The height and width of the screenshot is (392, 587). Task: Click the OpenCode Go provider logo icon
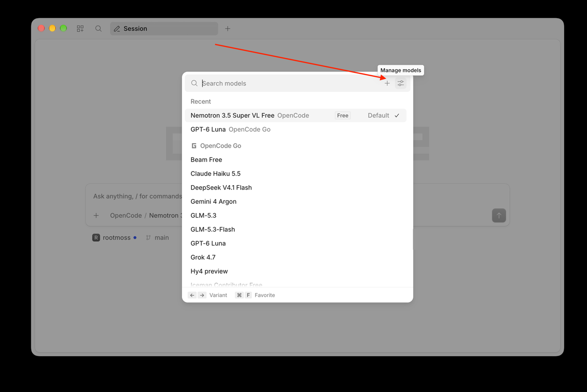194,146
